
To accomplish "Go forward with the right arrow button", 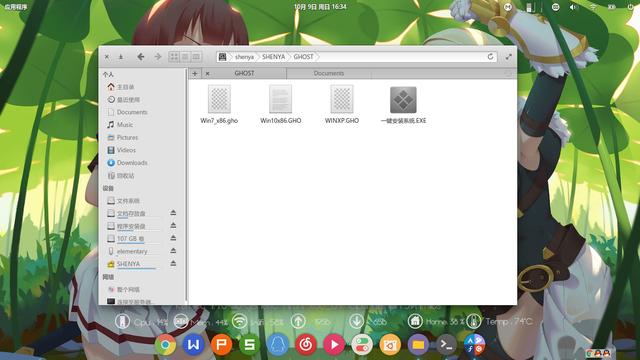I will pos(158,57).
